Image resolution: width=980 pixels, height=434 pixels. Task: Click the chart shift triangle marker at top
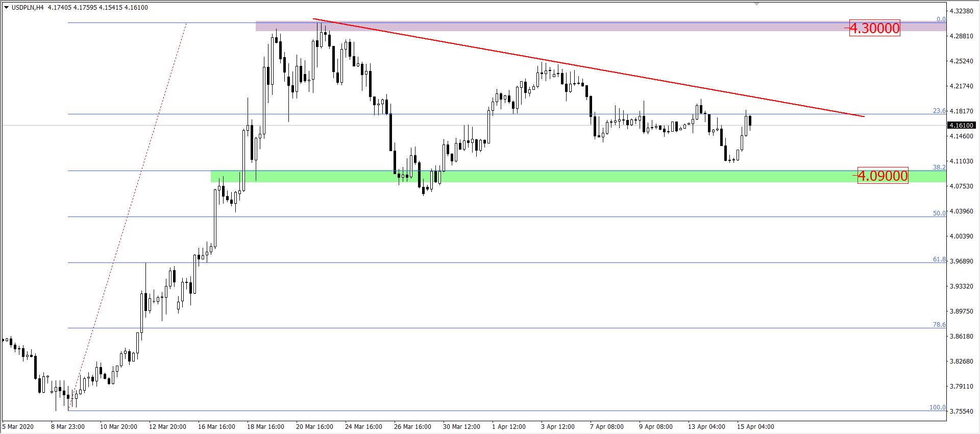(x=756, y=4)
